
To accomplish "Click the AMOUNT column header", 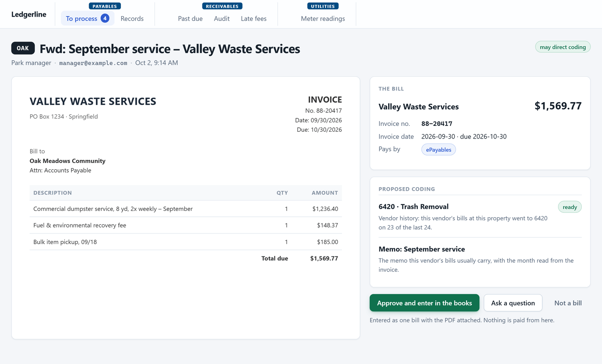I will [x=325, y=193].
